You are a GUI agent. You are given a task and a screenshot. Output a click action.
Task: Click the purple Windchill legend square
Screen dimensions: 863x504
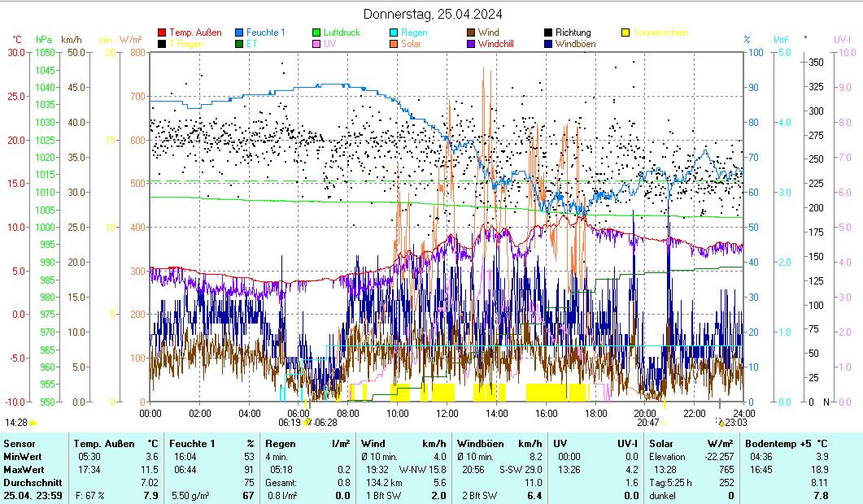point(472,44)
